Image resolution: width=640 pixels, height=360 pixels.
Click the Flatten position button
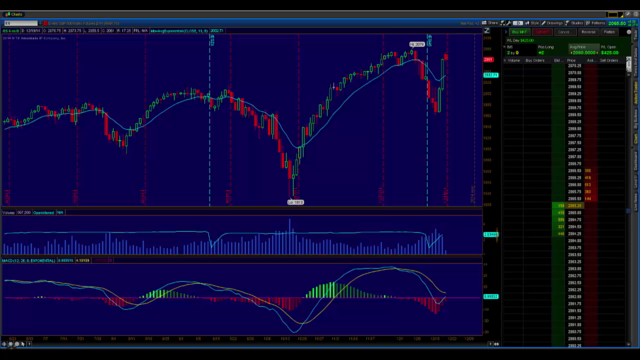pos(609,32)
